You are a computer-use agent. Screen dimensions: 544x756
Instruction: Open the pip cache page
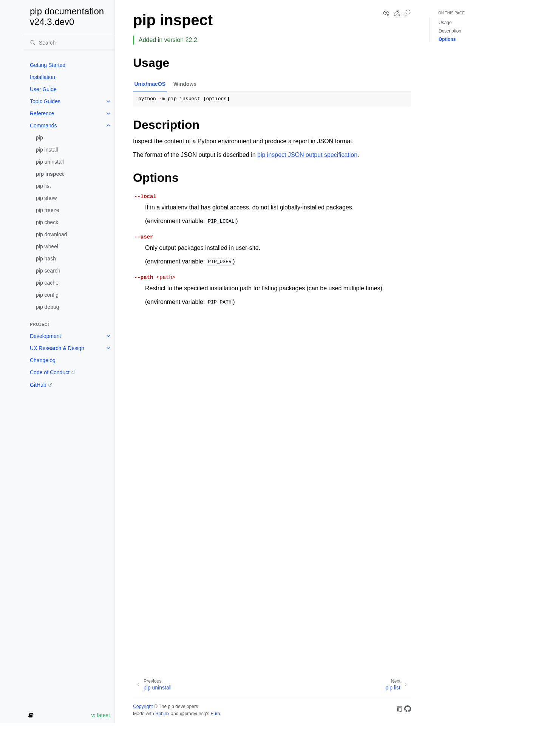pyautogui.click(x=47, y=283)
